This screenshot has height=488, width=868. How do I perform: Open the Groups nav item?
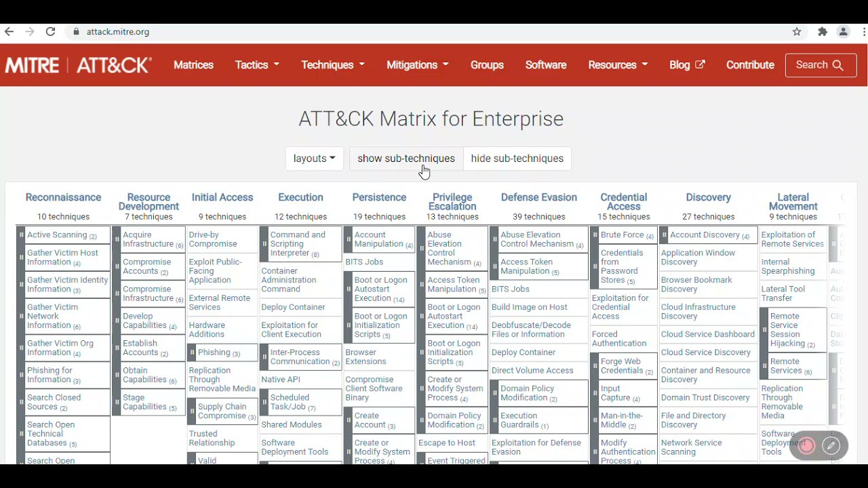pyautogui.click(x=487, y=65)
